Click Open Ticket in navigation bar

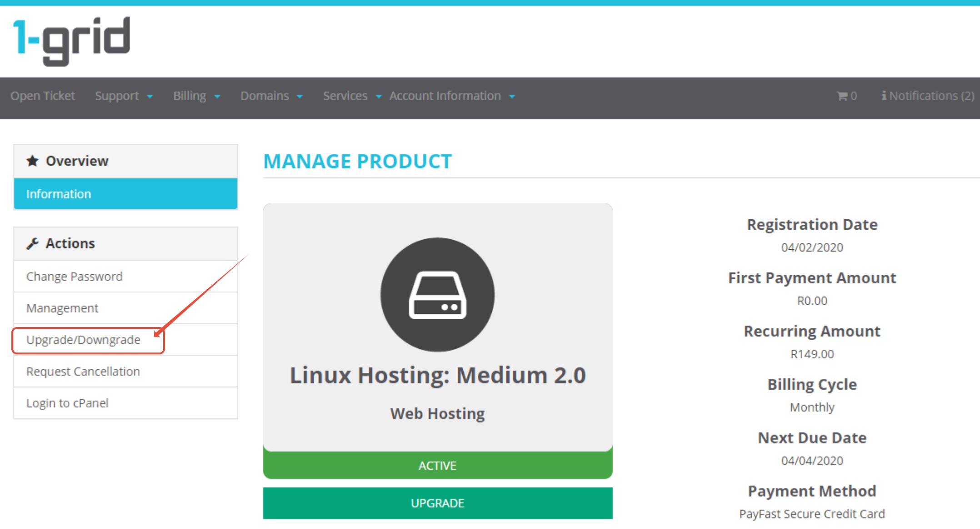pos(43,96)
